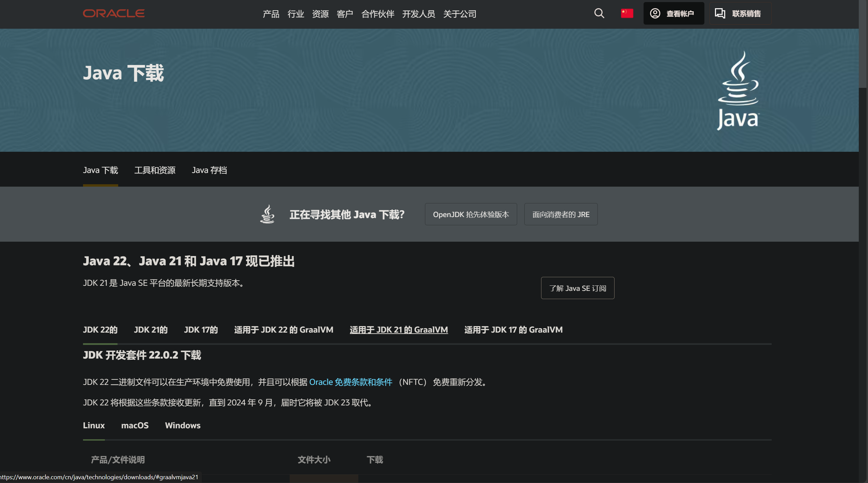Select the JDK 17的 tab
Screen dimensions: 868x483
[201, 330]
